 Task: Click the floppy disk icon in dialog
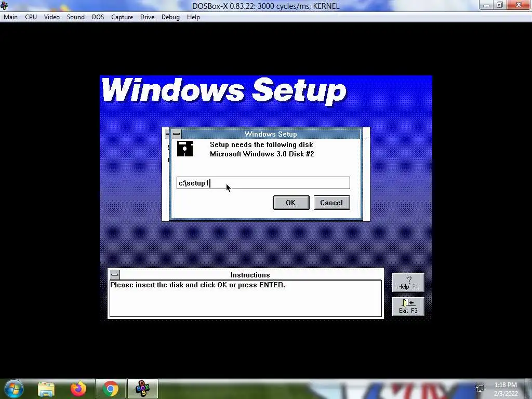(x=185, y=149)
